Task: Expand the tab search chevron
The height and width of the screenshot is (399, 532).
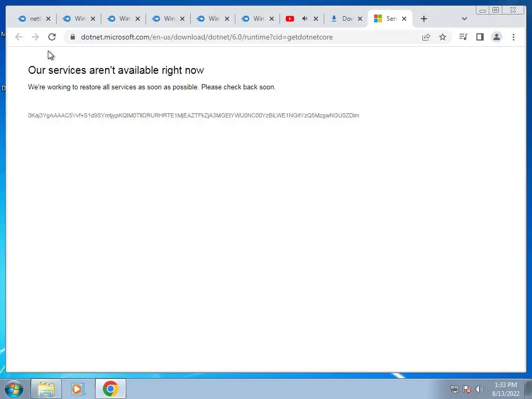Action: pos(464,19)
